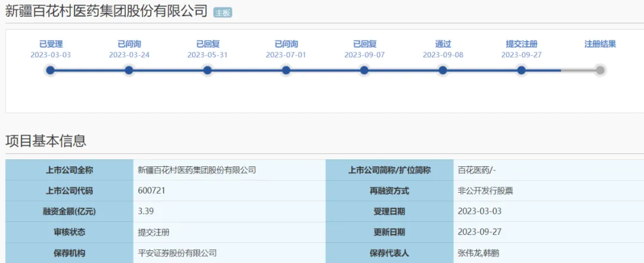The height and width of the screenshot is (263, 644).
Task: Click the 更新日期 header cell
Action: pos(389,232)
